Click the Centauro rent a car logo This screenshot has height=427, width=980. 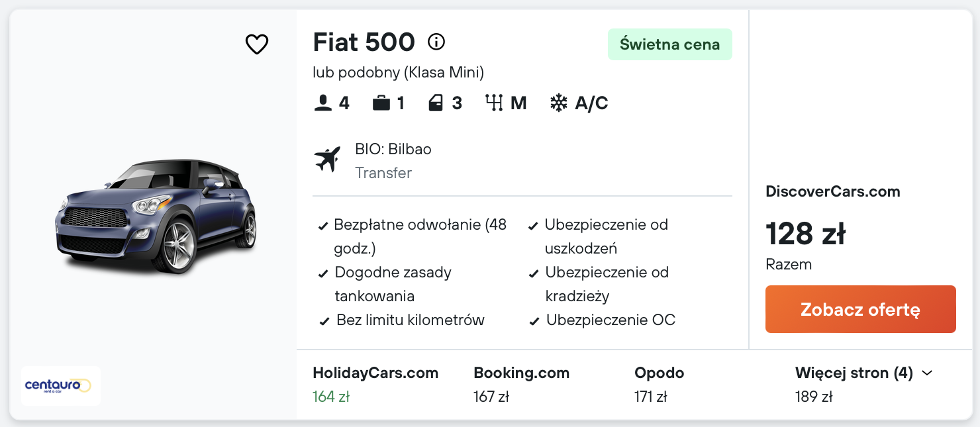tap(61, 385)
